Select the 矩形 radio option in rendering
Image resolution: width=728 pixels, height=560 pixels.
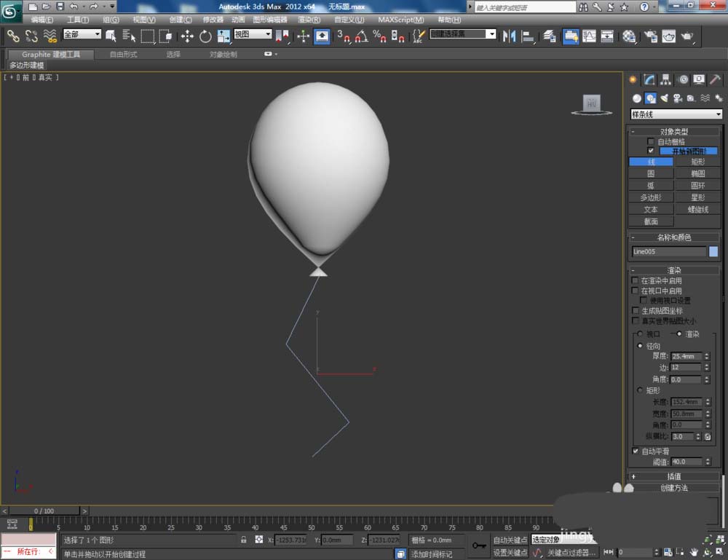pyautogui.click(x=640, y=390)
